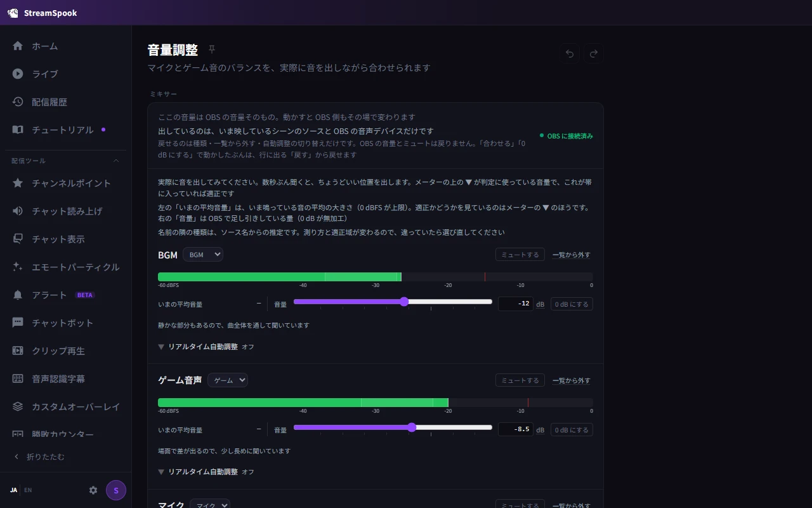
Task: Click チャットボット chat bubble icon
Action: pos(18,323)
